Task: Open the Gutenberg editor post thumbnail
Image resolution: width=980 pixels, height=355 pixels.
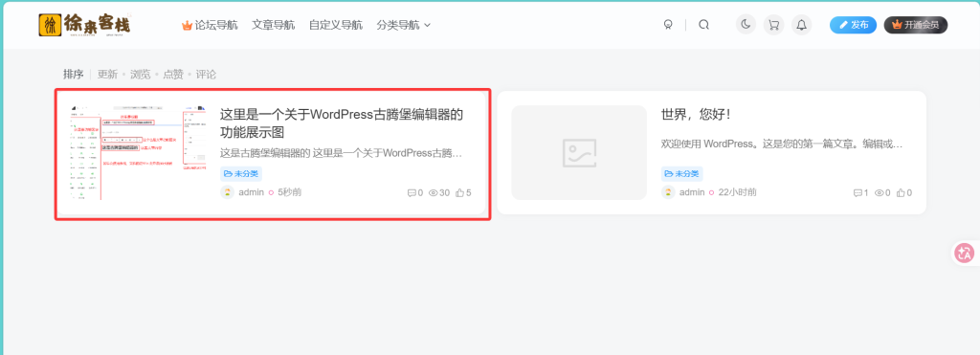Action: [138, 152]
